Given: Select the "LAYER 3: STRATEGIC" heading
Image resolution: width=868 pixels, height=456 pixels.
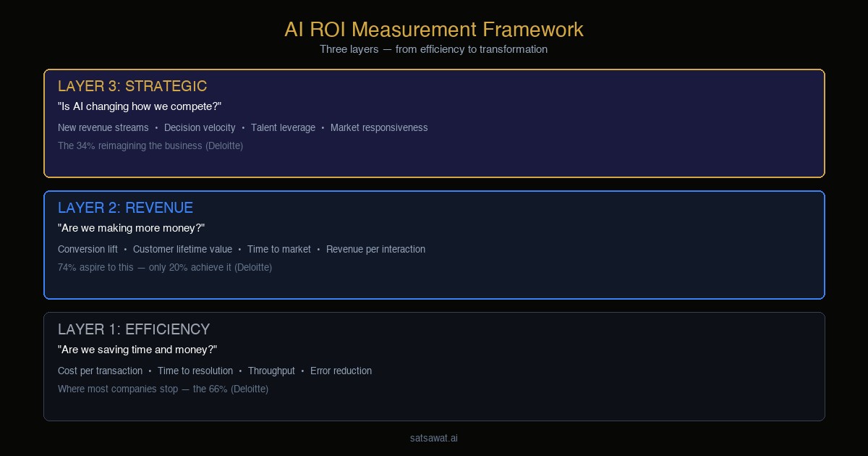Looking at the screenshot, I should [132, 86].
